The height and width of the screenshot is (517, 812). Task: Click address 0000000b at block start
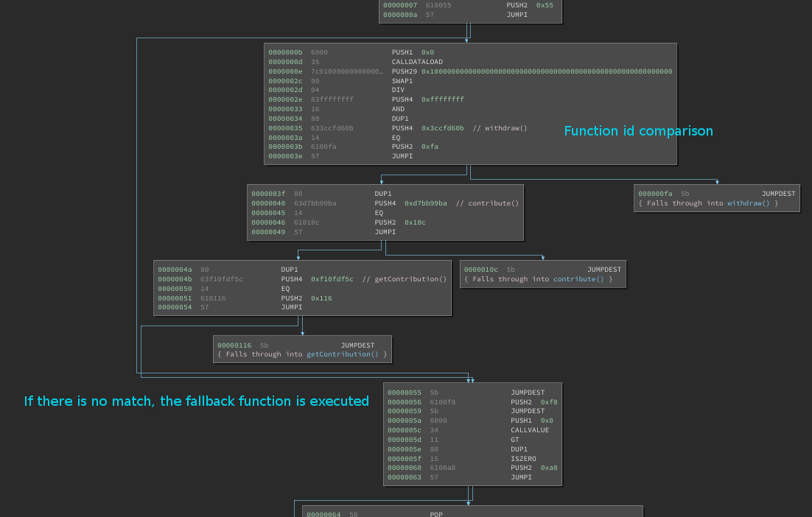tap(285, 52)
